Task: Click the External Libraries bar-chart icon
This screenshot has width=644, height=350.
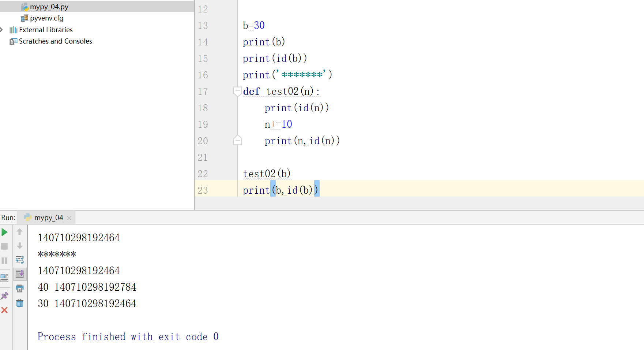Action: point(14,30)
